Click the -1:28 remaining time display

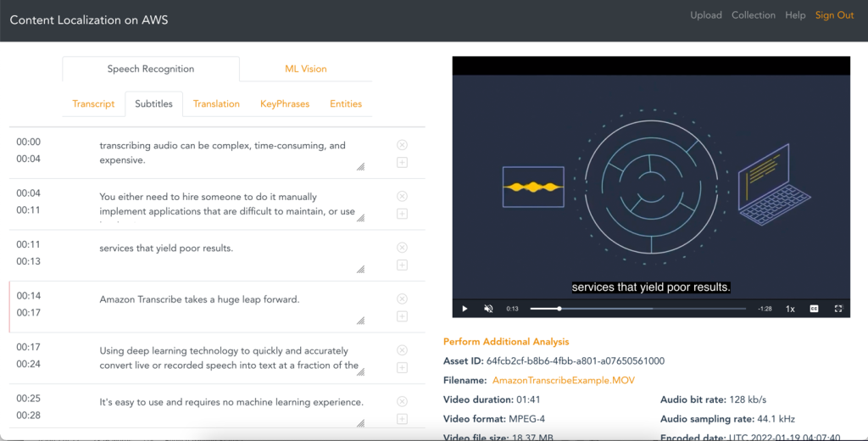click(765, 309)
